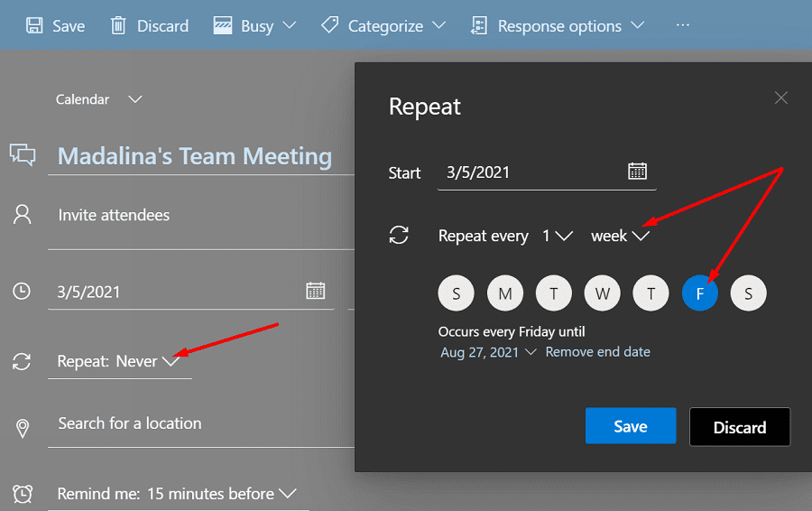Screen dimensions: 812x511
Task: Click the Remove end date link
Action: [597, 352]
